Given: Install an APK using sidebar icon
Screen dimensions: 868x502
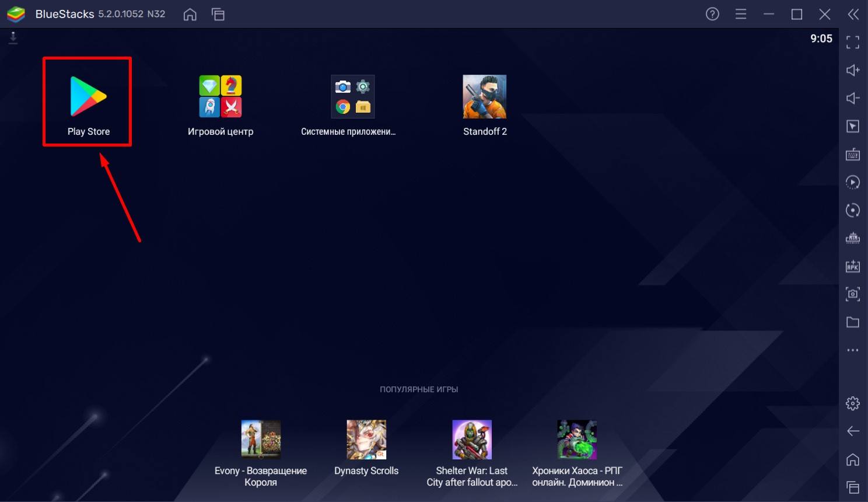Looking at the screenshot, I should click(853, 266).
